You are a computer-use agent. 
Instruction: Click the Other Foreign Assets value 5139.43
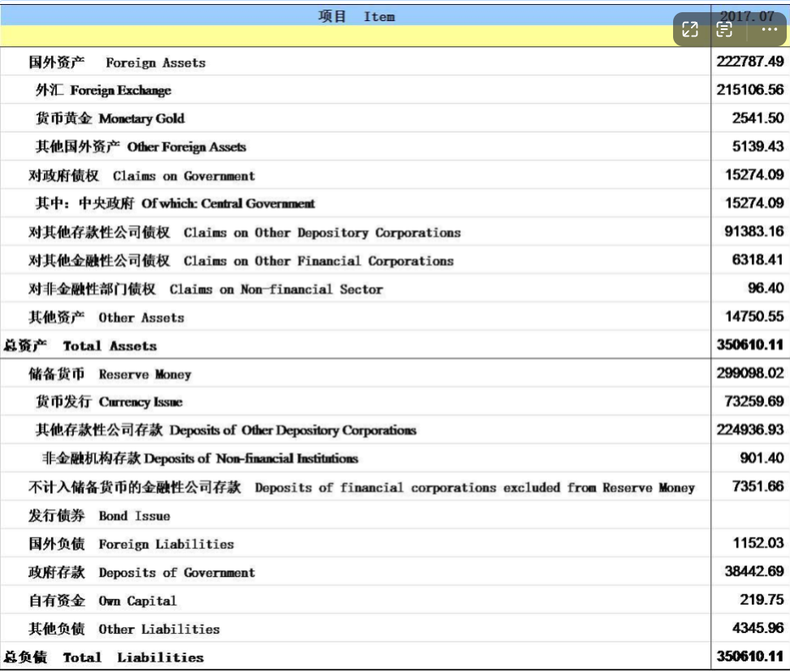point(758,147)
